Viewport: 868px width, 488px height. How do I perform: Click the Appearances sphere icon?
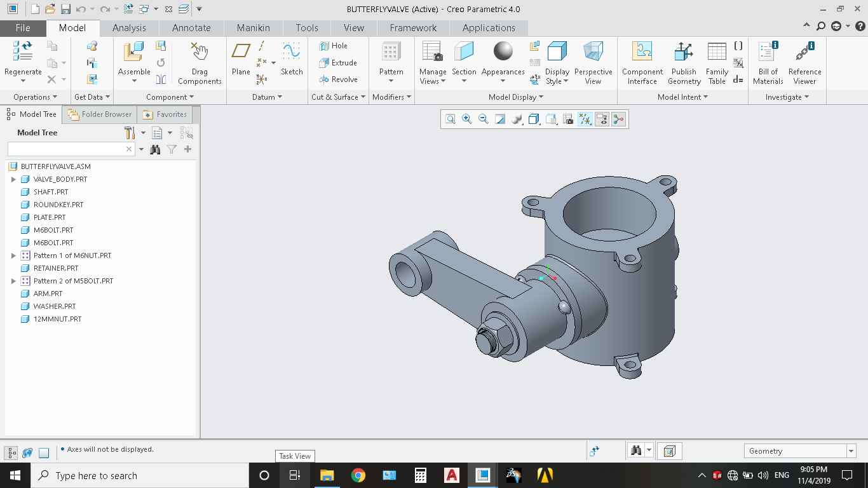[x=503, y=51]
